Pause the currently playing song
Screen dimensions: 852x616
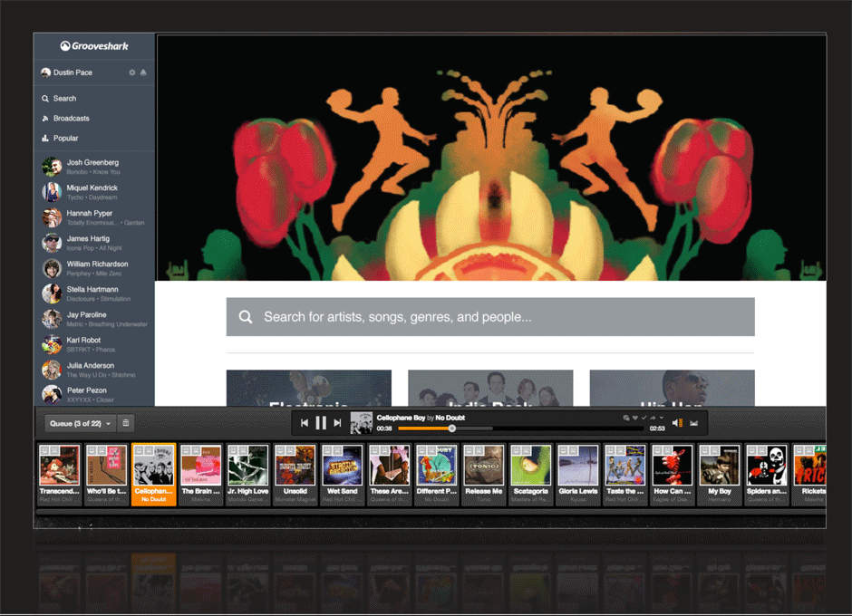[x=321, y=423]
